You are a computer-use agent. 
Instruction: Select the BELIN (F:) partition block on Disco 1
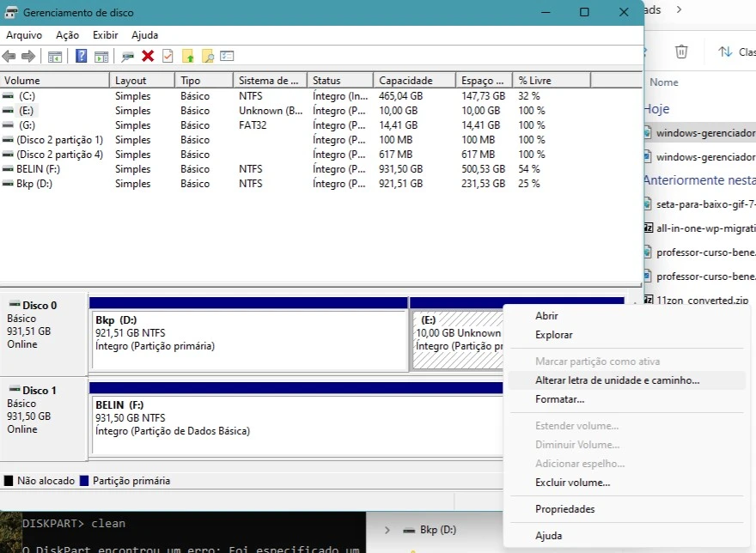(297, 425)
